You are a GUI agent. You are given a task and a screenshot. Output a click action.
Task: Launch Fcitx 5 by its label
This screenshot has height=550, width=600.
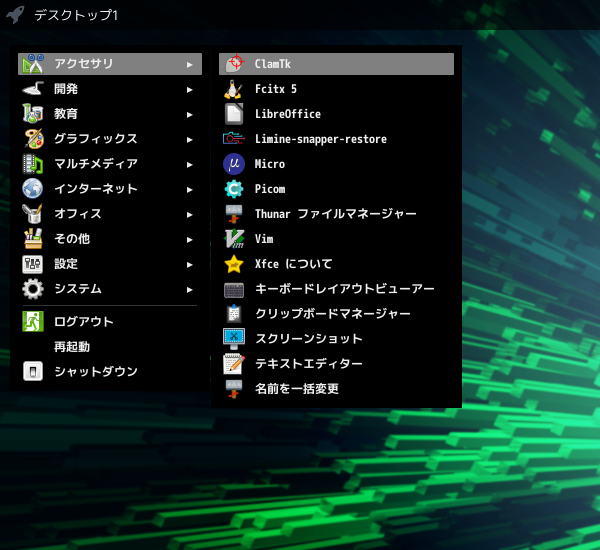coord(276,89)
